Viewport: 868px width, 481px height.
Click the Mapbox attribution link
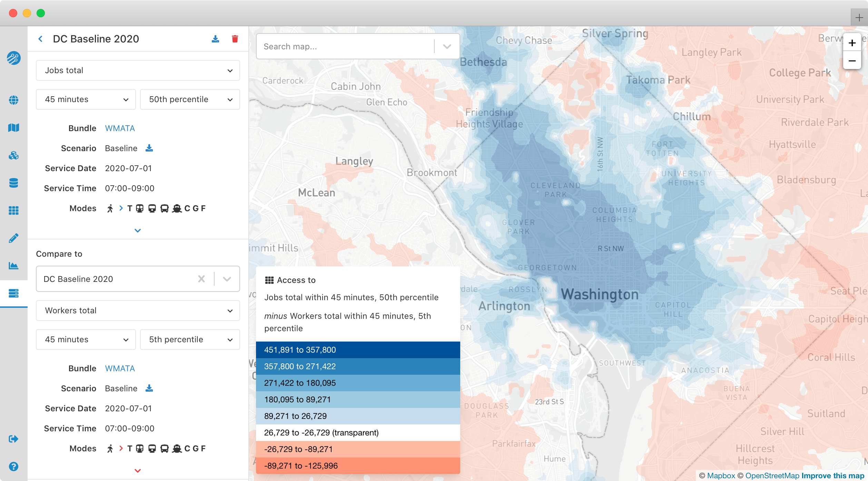click(721, 475)
